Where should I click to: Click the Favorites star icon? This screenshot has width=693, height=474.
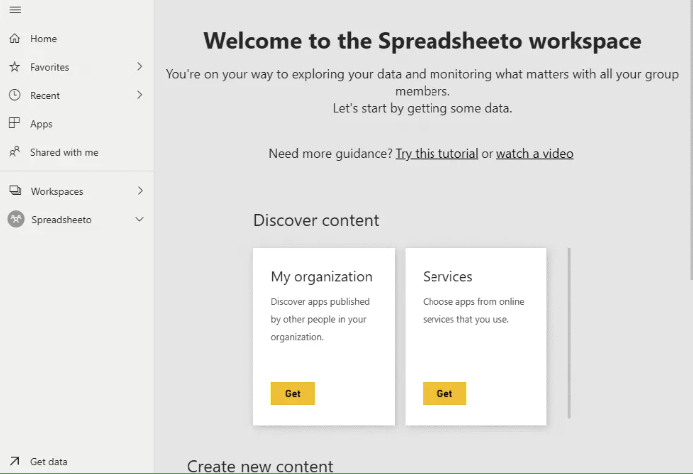tap(14, 67)
